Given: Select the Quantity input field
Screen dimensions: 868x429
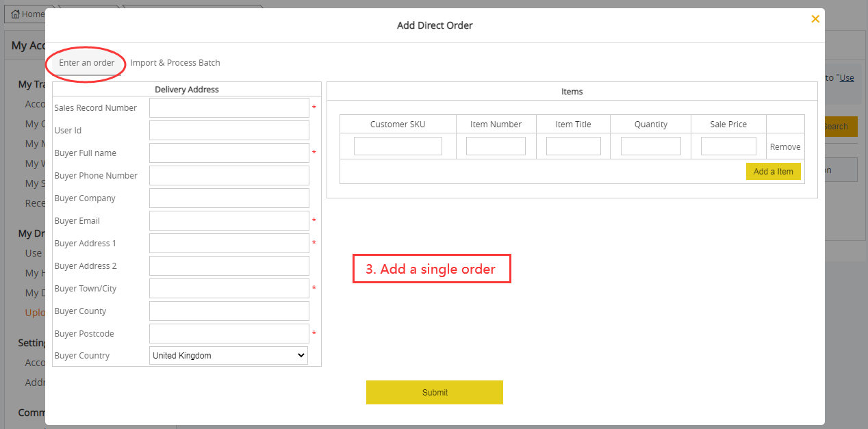Looking at the screenshot, I should tap(650, 146).
